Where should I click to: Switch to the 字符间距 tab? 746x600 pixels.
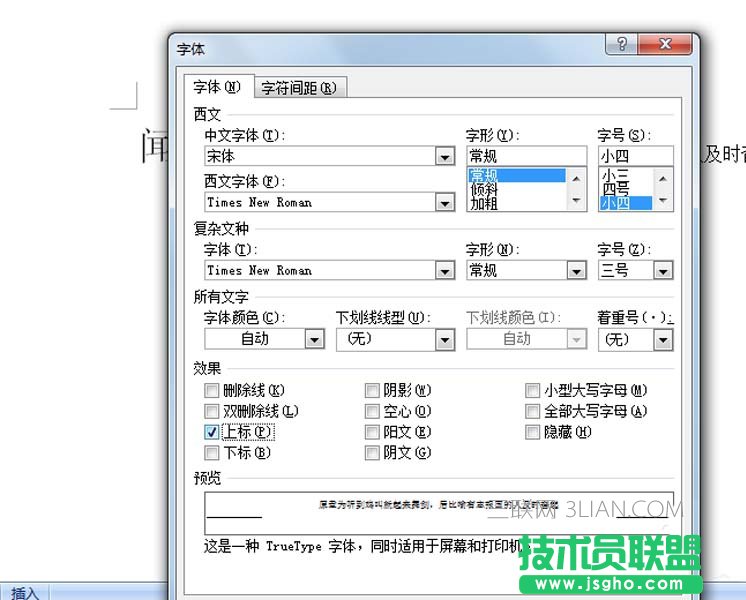click(299, 88)
